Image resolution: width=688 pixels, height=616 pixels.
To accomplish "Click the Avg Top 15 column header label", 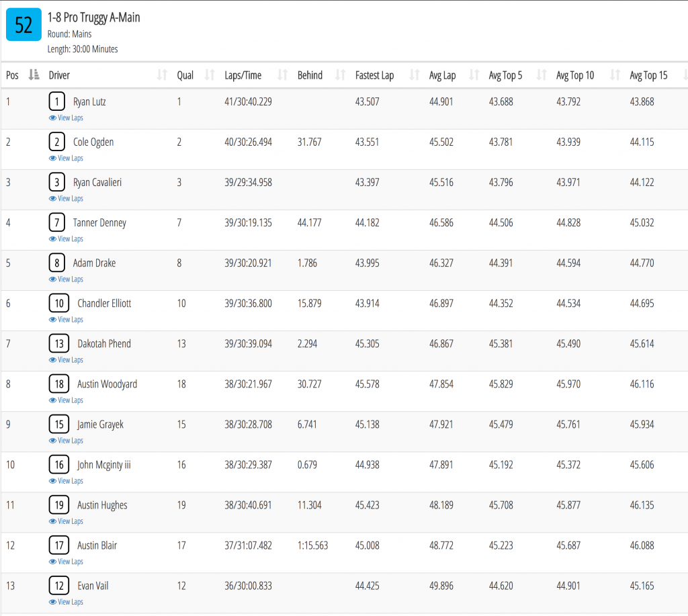I will [648, 75].
